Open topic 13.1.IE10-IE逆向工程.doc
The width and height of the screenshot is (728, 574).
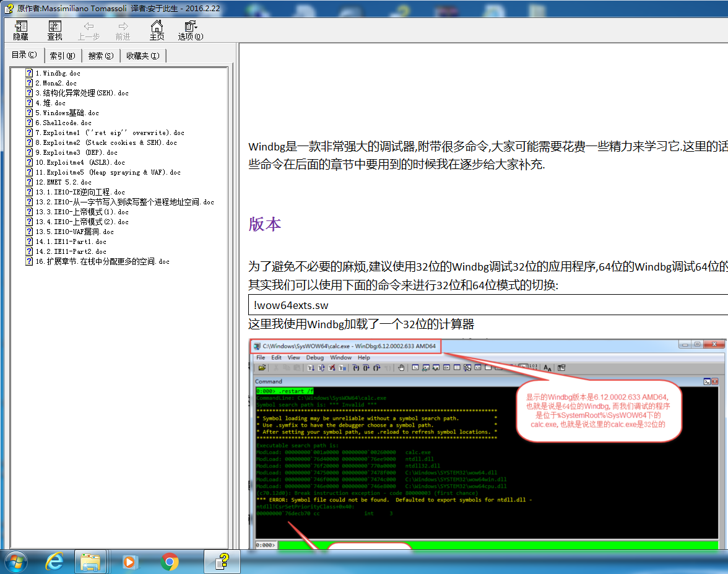point(80,192)
